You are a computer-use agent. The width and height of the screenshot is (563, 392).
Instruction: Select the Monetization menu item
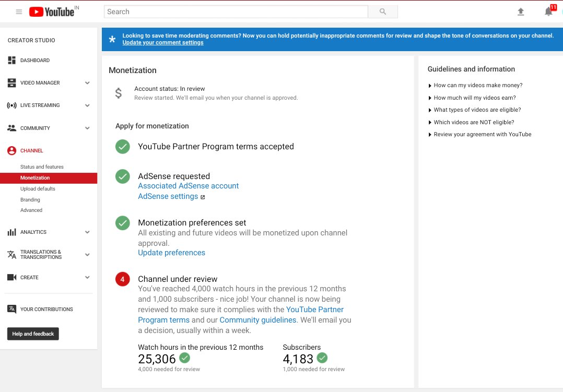coord(49,178)
